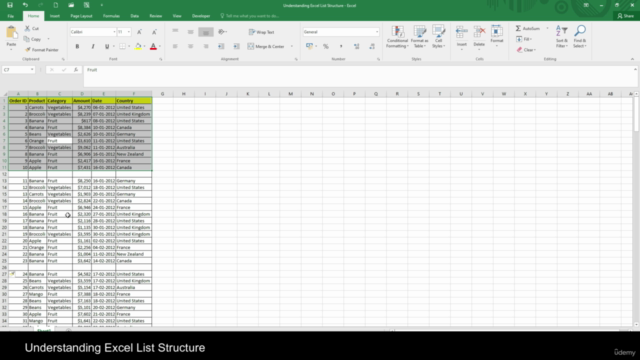Activate the Format Painter
Viewport: 640px width, 360px height.
[42, 50]
